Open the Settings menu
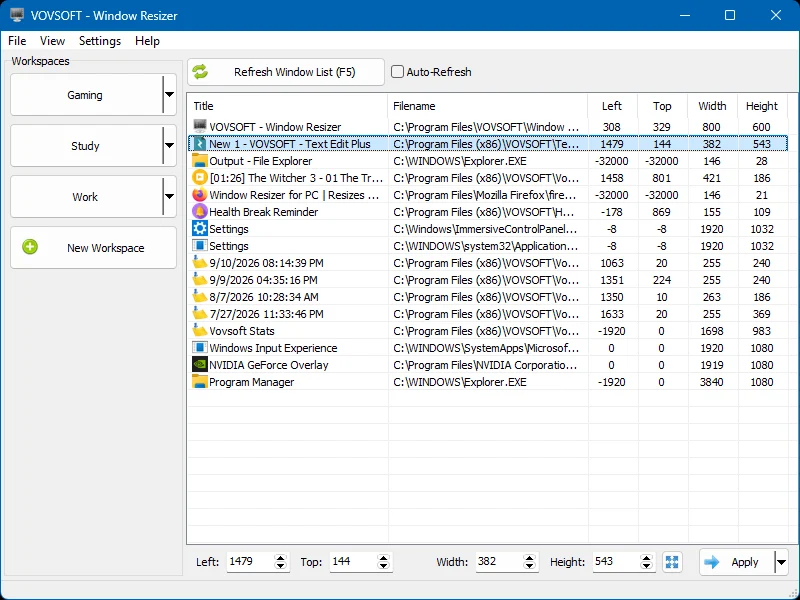 pyautogui.click(x=100, y=41)
